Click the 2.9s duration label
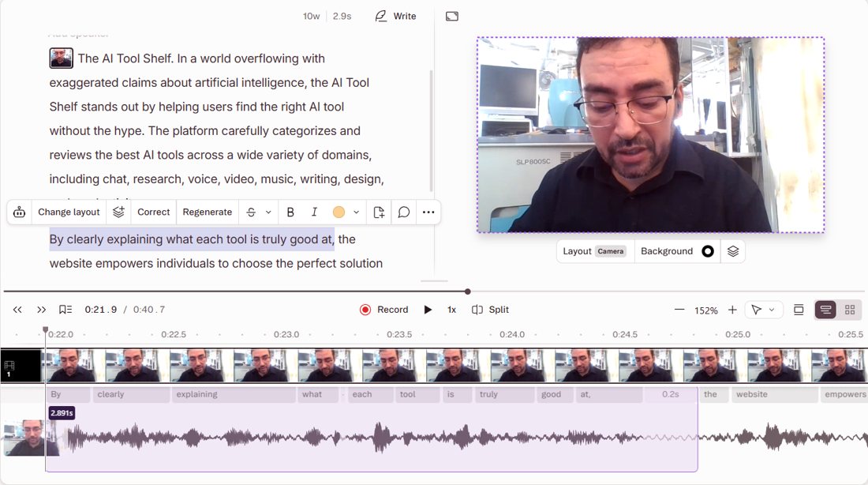This screenshot has width=868, height=485. click(x=342, y=16)
